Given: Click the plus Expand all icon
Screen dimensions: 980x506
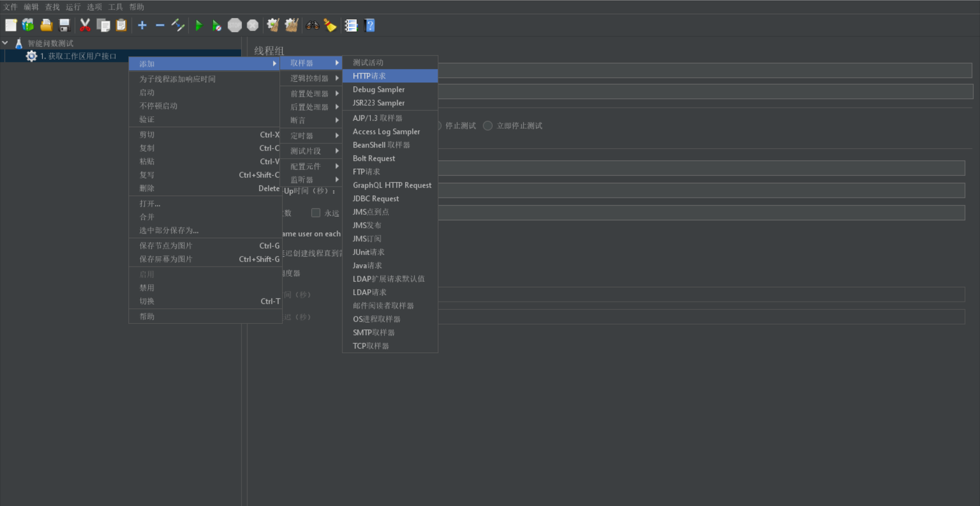Looking at the screenshot, I should click(x=142, y=26).
